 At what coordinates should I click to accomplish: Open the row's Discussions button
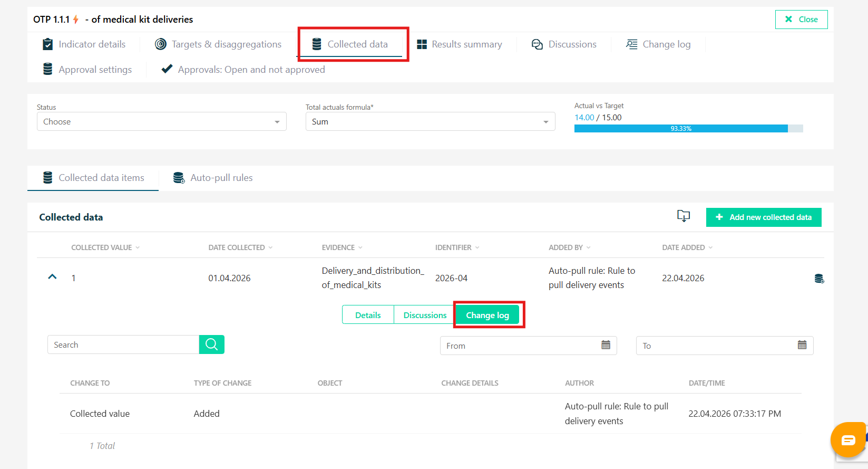425,315
